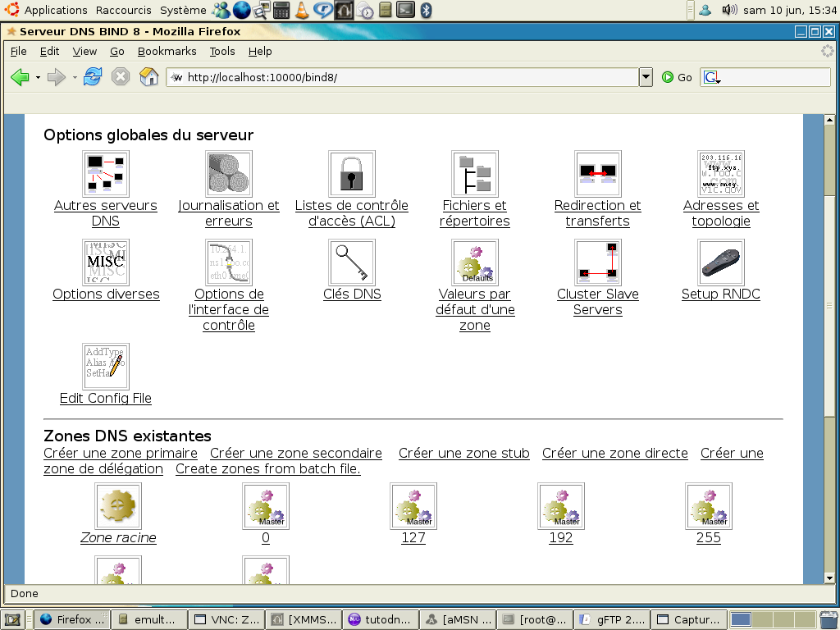Open the Zone racine gold gear icon
Screen dimensions: 840x630
(118, 505)
